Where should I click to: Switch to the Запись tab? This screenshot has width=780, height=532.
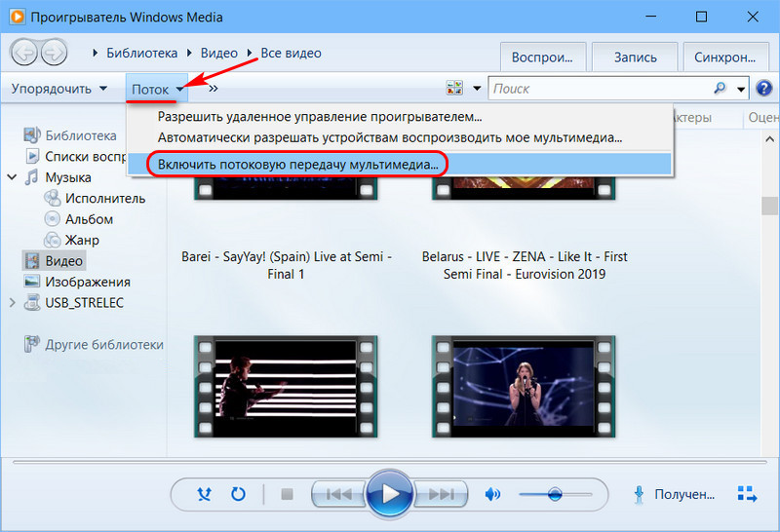[635, 57]
